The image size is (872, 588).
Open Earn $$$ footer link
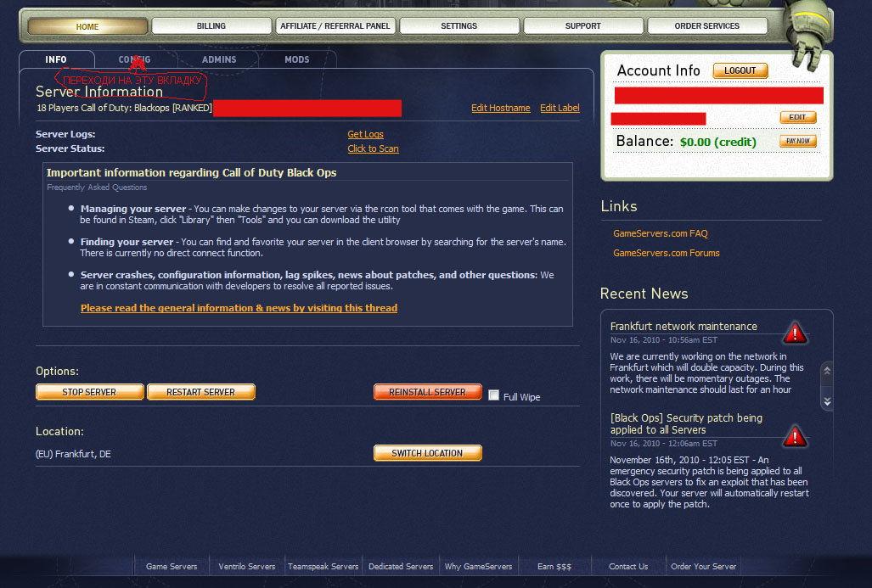pos(554,566)
